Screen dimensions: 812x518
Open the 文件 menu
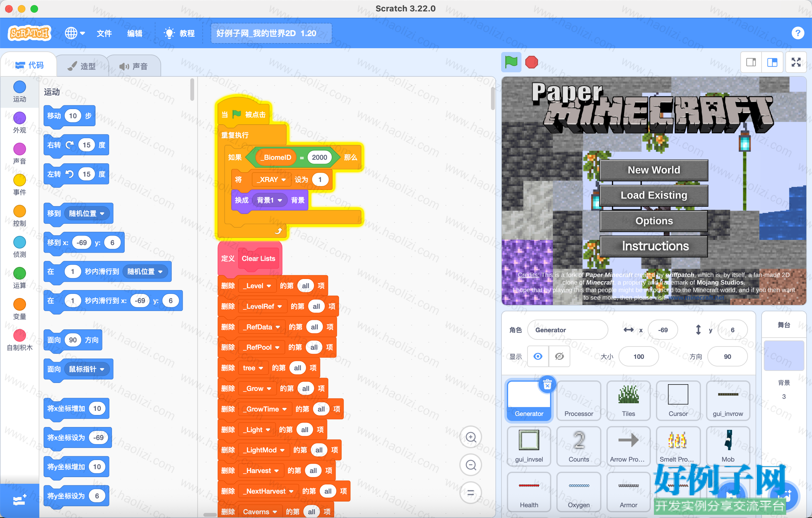(x=104, y=33)
